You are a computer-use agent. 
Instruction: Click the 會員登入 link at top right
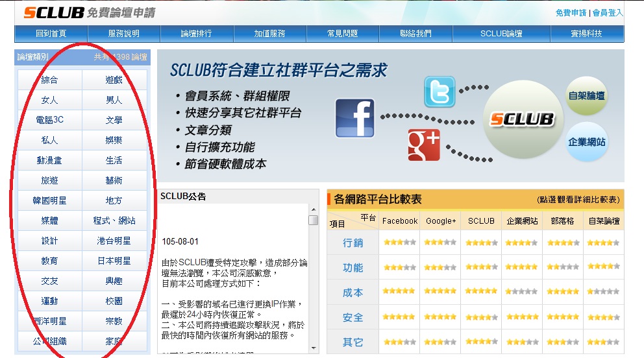click(608, 13)
